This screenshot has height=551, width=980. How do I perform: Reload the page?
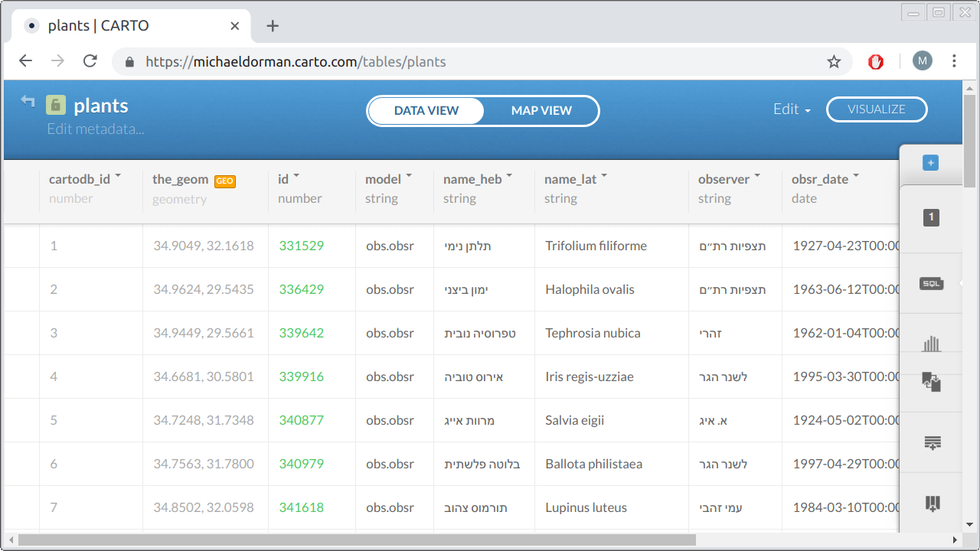pos(90,61)
